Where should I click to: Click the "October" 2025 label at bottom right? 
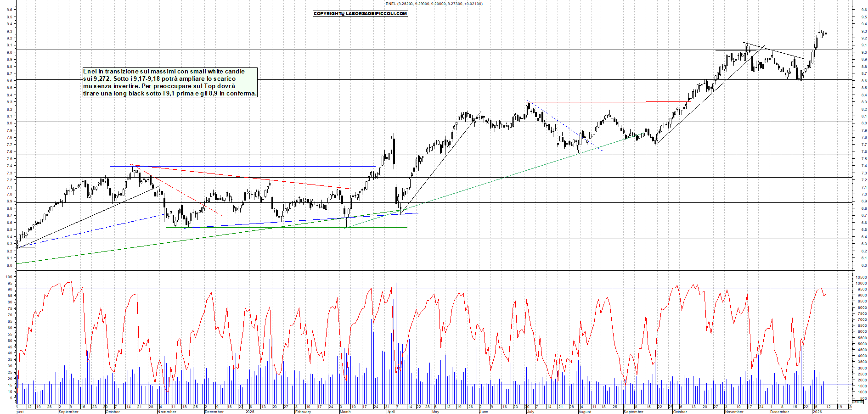pos(680,412)
